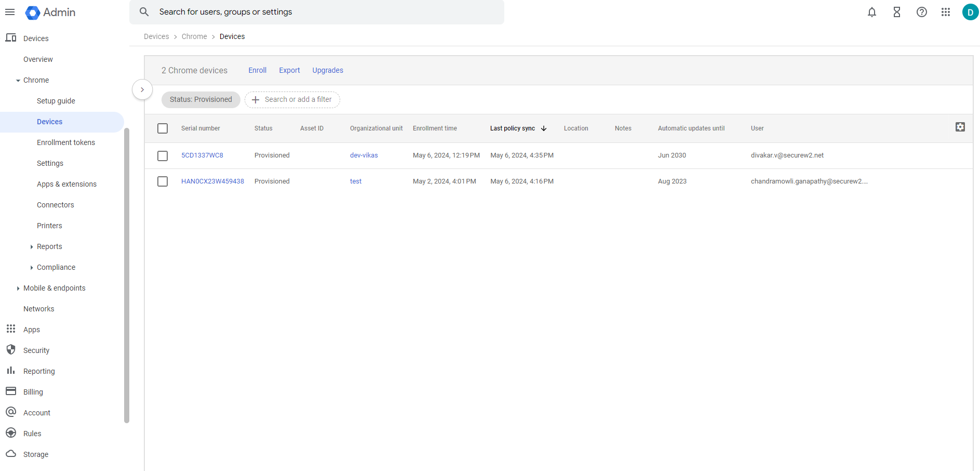Open the main hamburger menu
This screenshot has width=980, height=471.
point(10,12)
